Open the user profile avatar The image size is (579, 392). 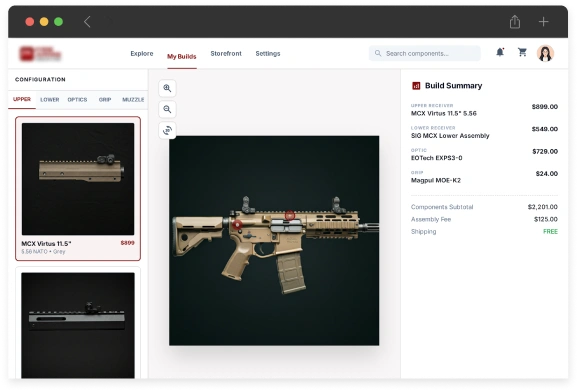coord(545,53)
